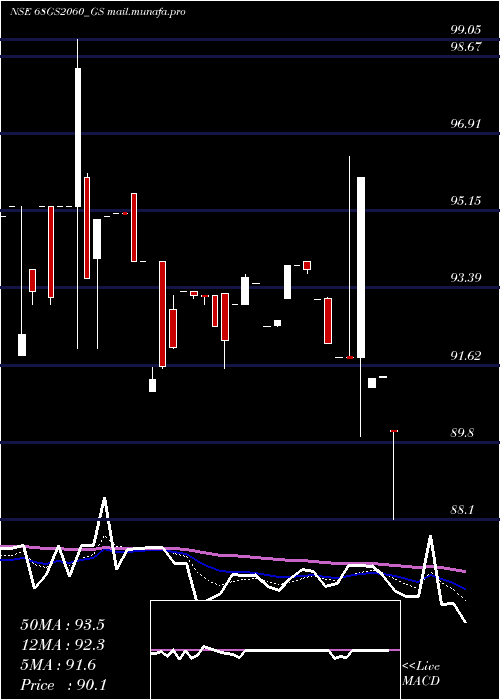Image resolution: width=500 pixels, height=700 pixels.
Task: Click the chart title NSE 68GS2060_GS mail.munafa.pro
Action: tap(97, 12)
